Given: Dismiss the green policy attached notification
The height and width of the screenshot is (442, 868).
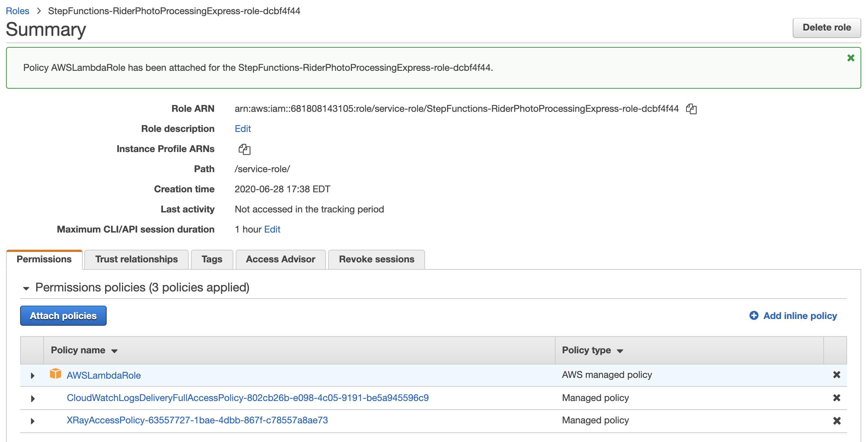Looking at the screenshot, I should click(851, 58).
